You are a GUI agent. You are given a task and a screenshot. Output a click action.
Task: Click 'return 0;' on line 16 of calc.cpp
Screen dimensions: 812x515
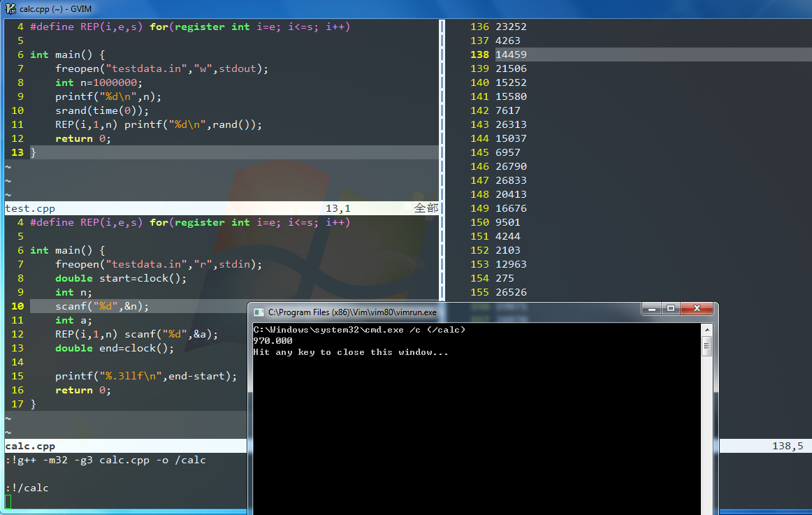(83, 390)
